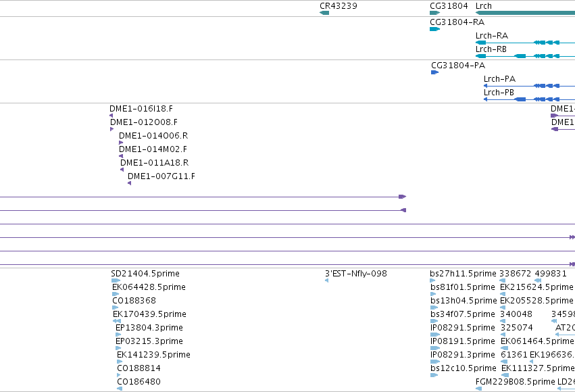The image size is (575, 392).
Task: Click the CO186480 EST label
Action: click(139, 382)
